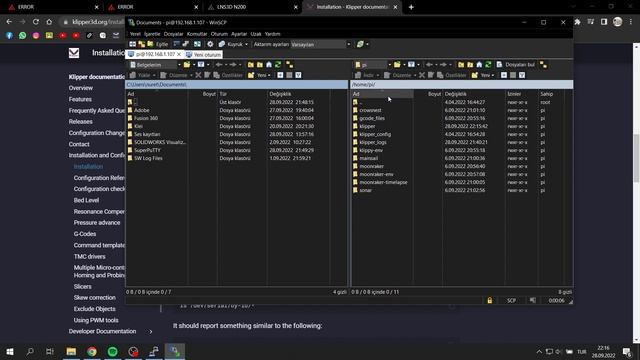Click the lock icon in status bar
Viewport: 640px width, 360px height.
(x=489, y=300)
